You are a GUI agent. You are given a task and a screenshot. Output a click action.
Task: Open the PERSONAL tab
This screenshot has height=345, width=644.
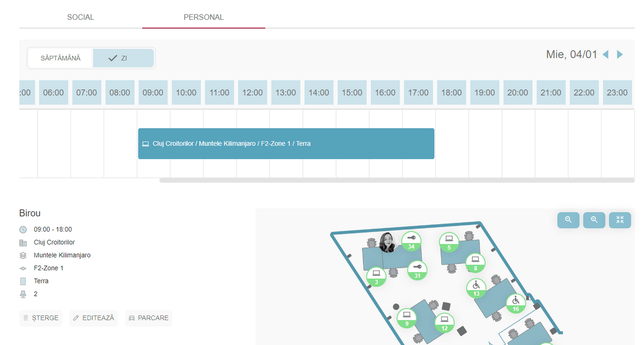(x=203, y=17)
